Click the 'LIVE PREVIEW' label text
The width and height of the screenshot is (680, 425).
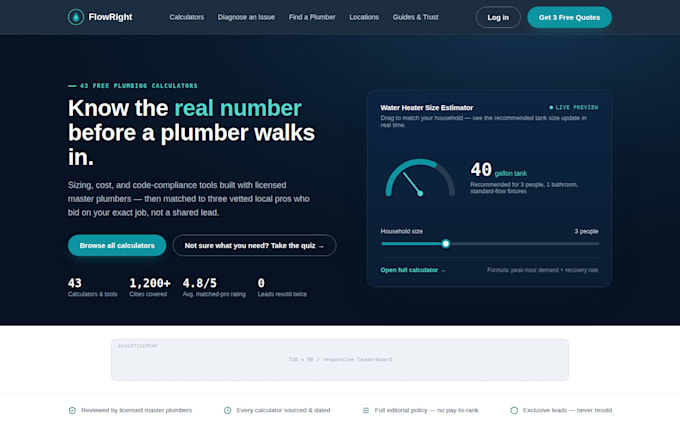[577, 107]
